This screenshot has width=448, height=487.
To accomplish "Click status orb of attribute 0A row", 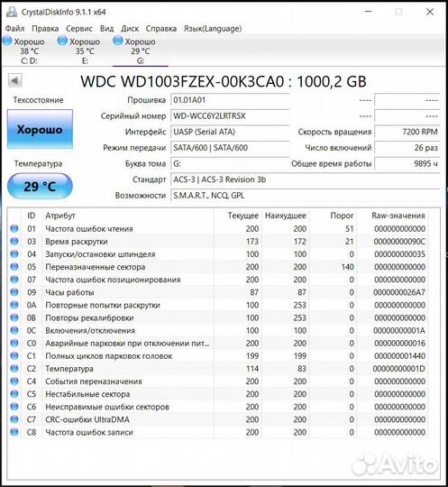I will pos(14,305).
